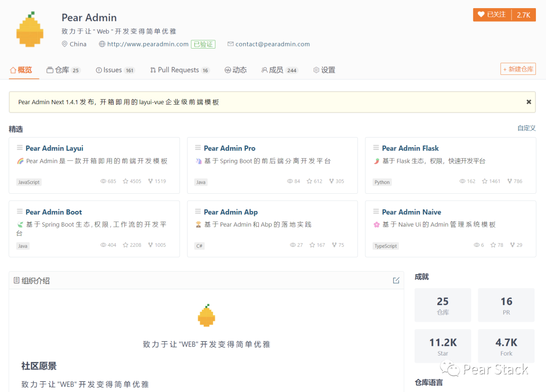This screenshot has height=392, width=546.
Task: Open the 动态 activity tab
Action: coord(236,70)
